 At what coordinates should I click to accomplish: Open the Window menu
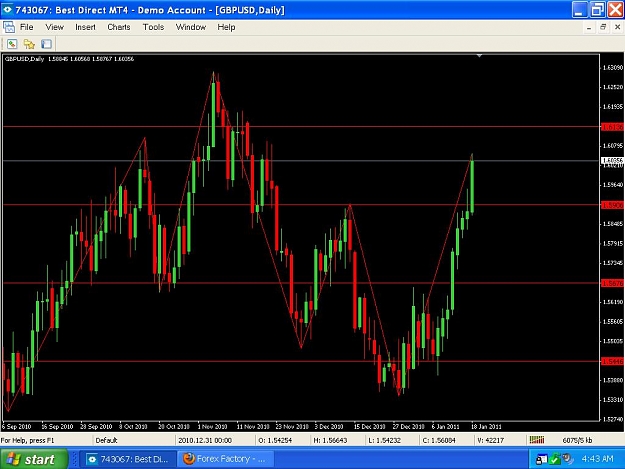click(x=191, y=27)
